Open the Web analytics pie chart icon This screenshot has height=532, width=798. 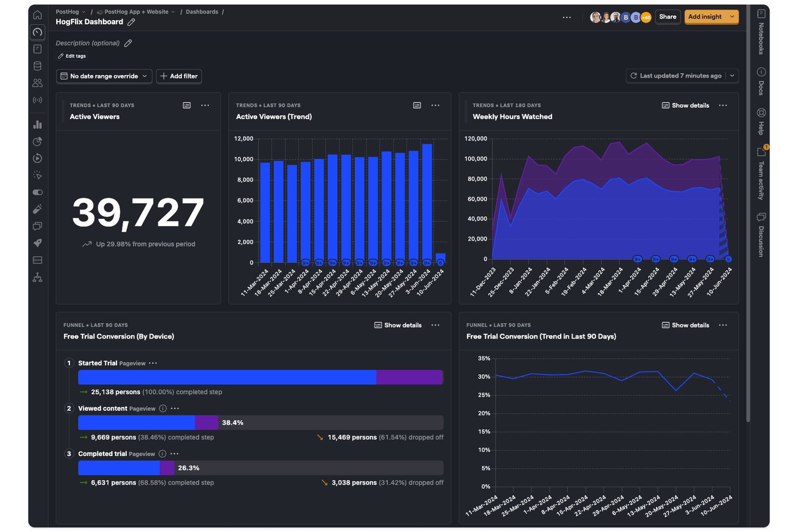coord(37,141)
